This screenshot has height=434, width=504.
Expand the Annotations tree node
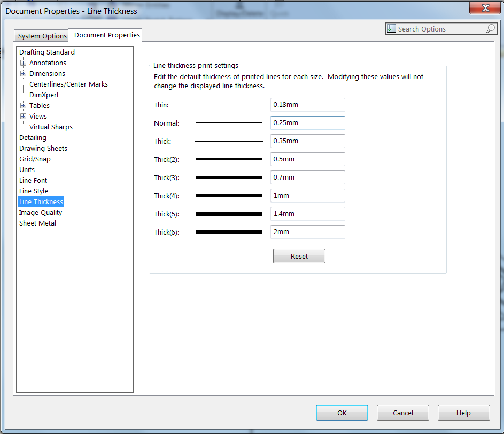tap(23, 63)
